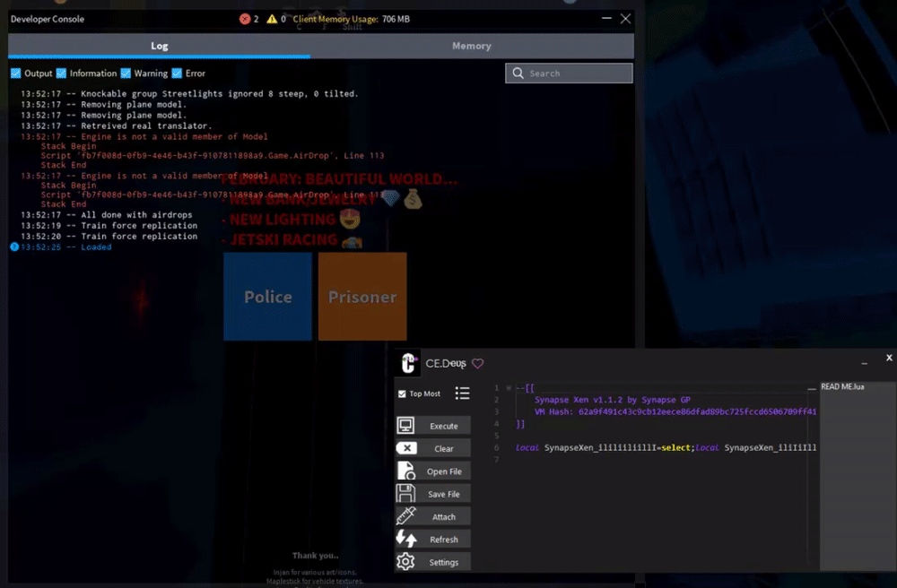897x588 pixels.
Task: Click the Synapse Xen v1.1.2 comment line
Action: pyautogui.click(x=612, y=400)
